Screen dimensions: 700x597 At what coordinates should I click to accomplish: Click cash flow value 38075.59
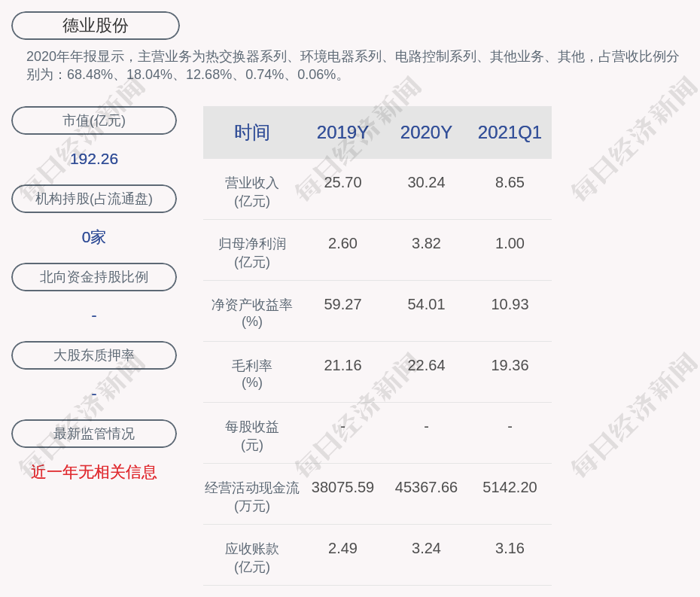tap(342, 487)
